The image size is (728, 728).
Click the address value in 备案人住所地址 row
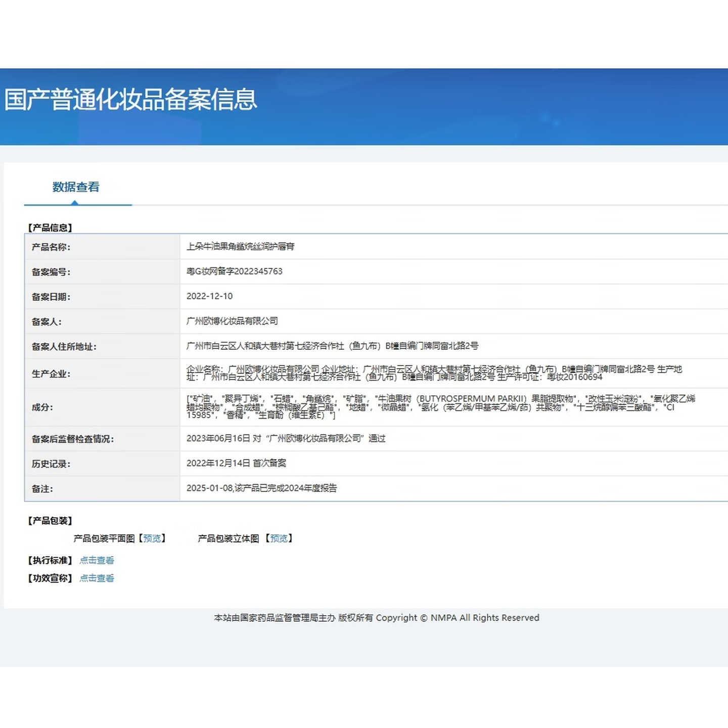pyautogui.click(x=332, y=346)
